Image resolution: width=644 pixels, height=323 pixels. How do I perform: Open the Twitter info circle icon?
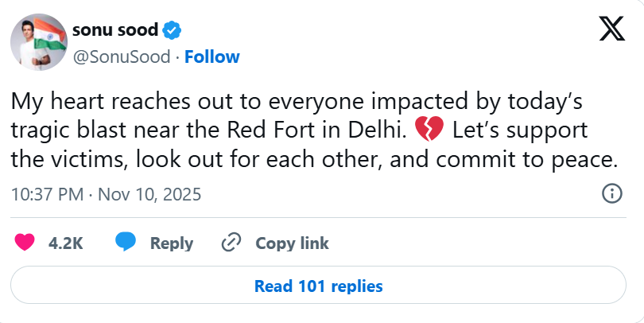click(611, 193)
